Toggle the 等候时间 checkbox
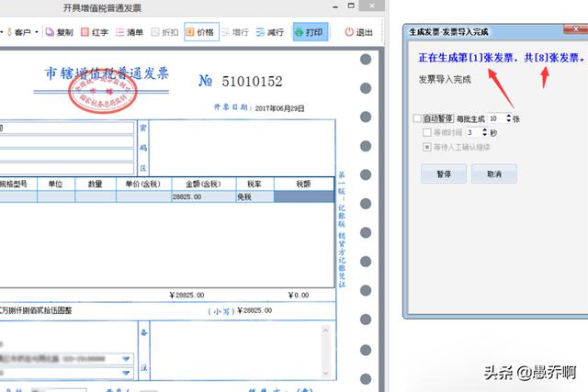This screenshot has height=392, width=588. pyautogui.click(x=426, y=133)
